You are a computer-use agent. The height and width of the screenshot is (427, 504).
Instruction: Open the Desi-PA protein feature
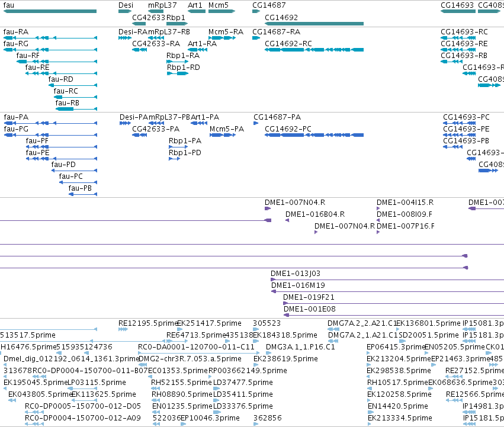point(125,123)
